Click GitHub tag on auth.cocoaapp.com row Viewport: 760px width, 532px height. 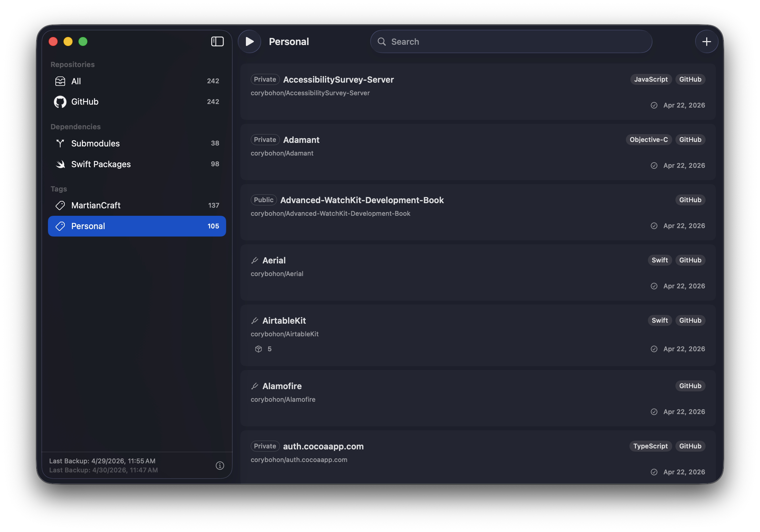click(690, 446)
